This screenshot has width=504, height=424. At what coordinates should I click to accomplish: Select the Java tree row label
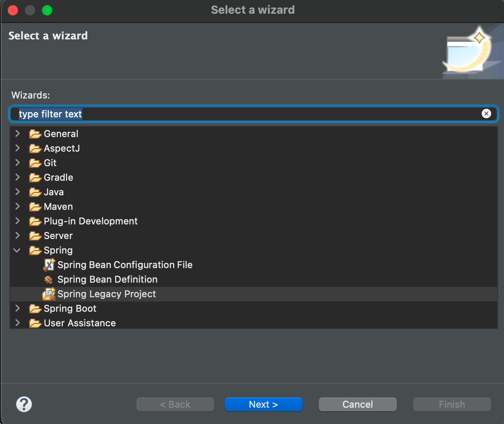point(54,192)
